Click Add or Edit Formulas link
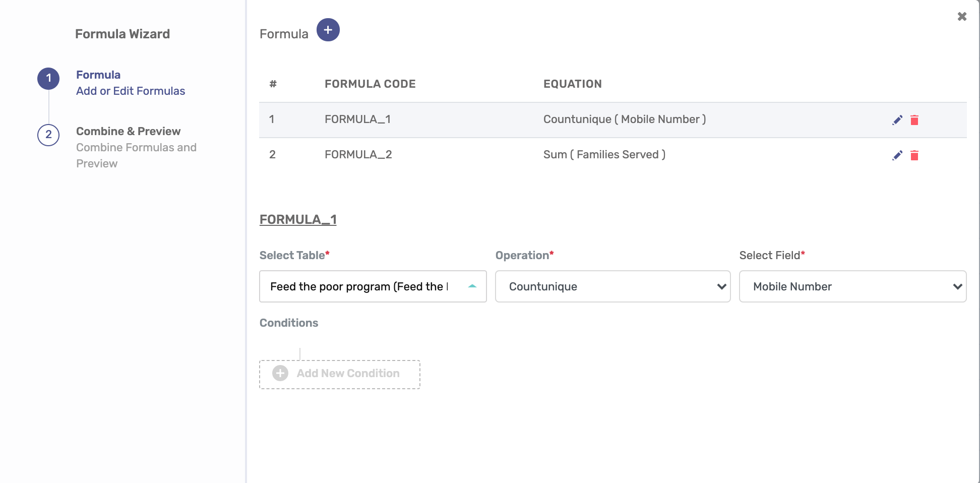The width and height of the screenshot is (980, 483). coord(131,91)
